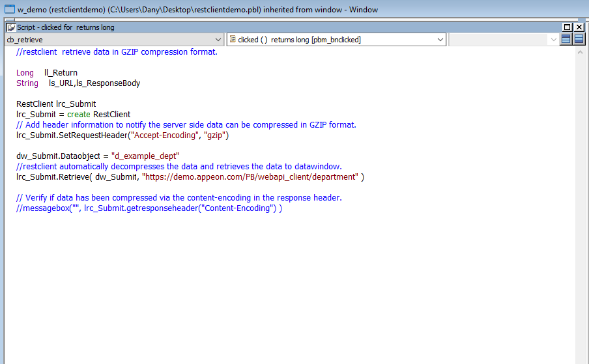Maximize the Script pane
Image resolution: width=589 pixels, height=364 pixels.
pyautogui.click(x=567, y=27)
